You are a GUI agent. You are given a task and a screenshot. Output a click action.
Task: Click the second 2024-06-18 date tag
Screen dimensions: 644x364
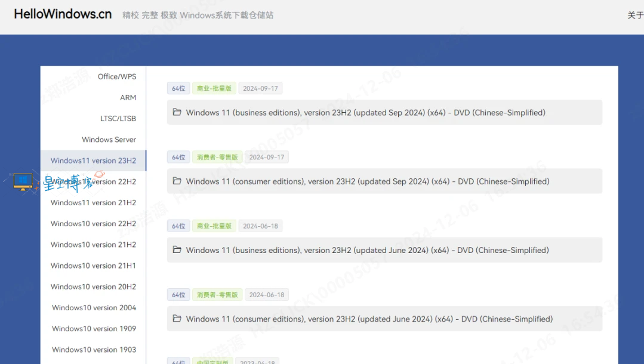click(x=267, y=295)
